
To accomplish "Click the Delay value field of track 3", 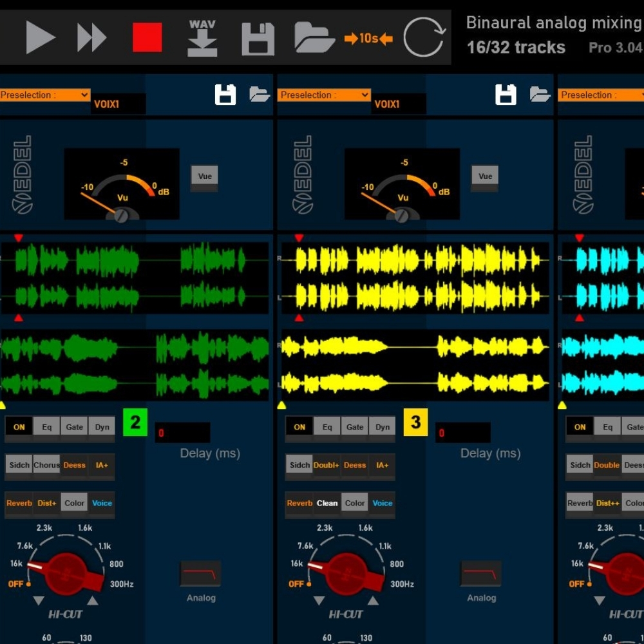I will pos(462,433).
